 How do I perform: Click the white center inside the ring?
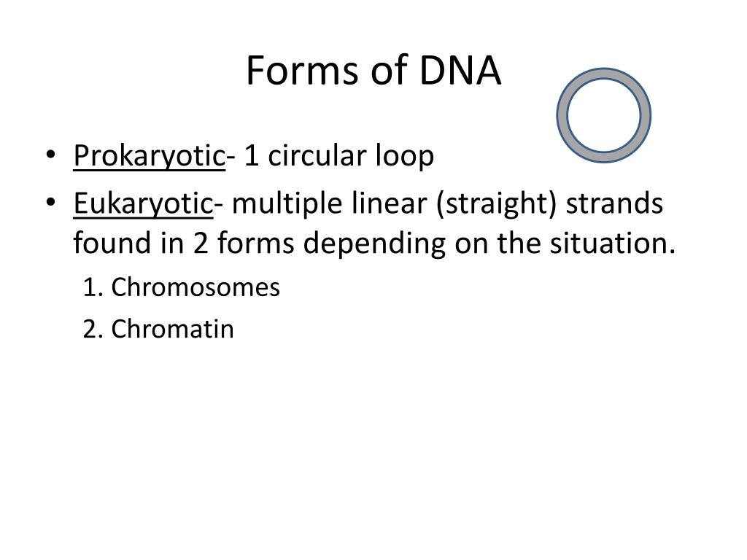point(604,115)
